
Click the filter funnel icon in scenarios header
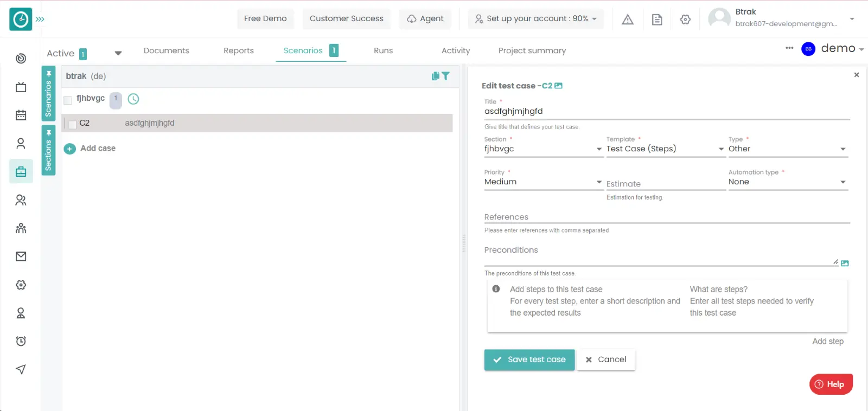(446, 76)
